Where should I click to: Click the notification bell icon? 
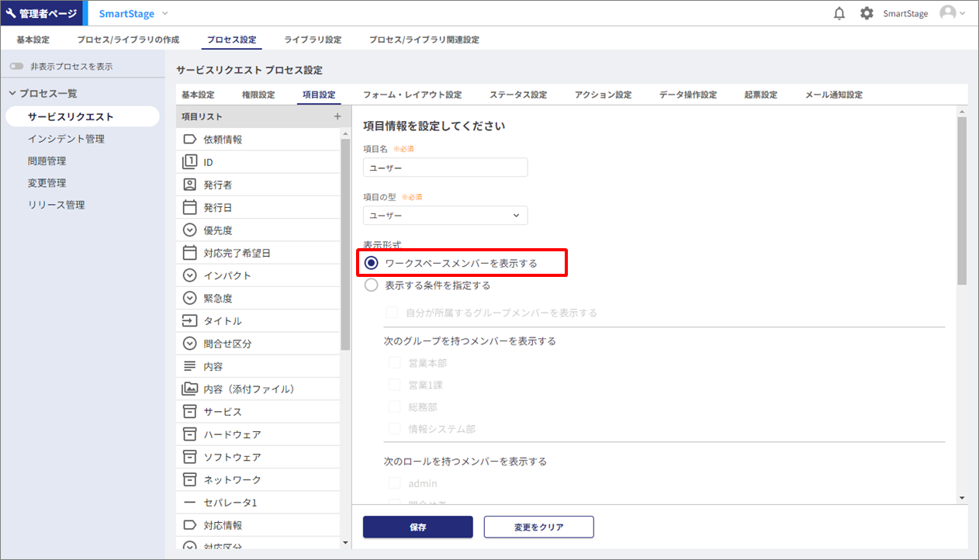pyautogui.click(x=839, y=13)
